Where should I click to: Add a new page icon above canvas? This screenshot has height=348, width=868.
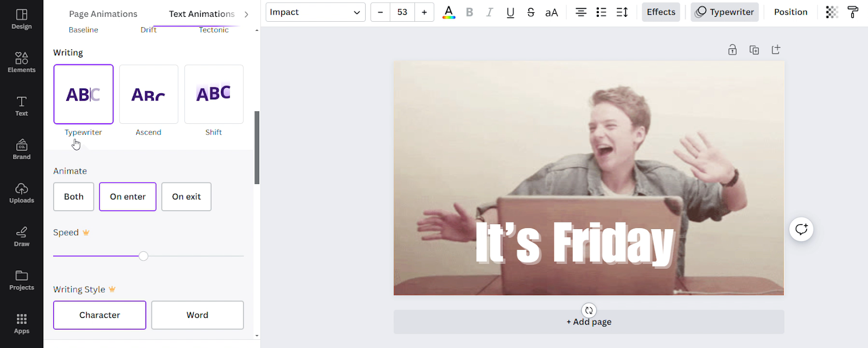pyautogui.click(x=776, y=50)
